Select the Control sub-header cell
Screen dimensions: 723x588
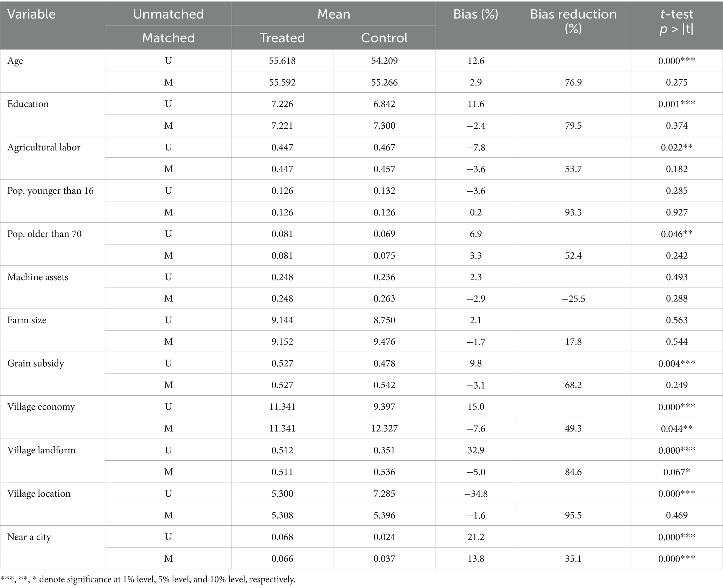(384, 38)
